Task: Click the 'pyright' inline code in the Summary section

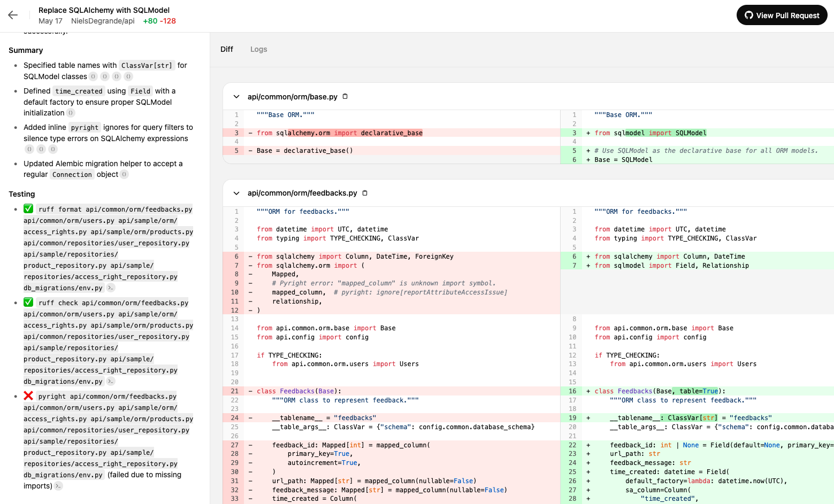Action: tap(85, 127)
